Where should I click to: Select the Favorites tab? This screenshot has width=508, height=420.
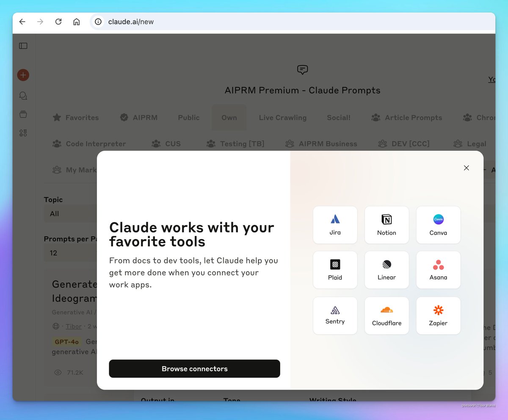75,118
